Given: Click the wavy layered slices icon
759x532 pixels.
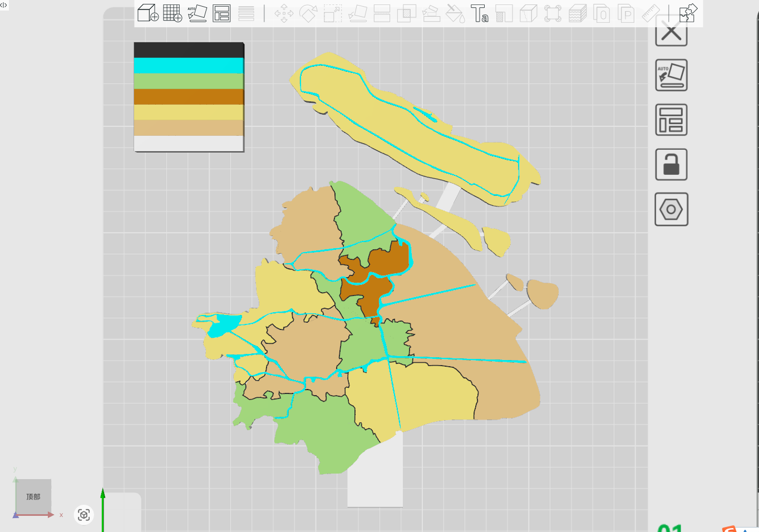Looking at the screenshot, I should 578,13.
